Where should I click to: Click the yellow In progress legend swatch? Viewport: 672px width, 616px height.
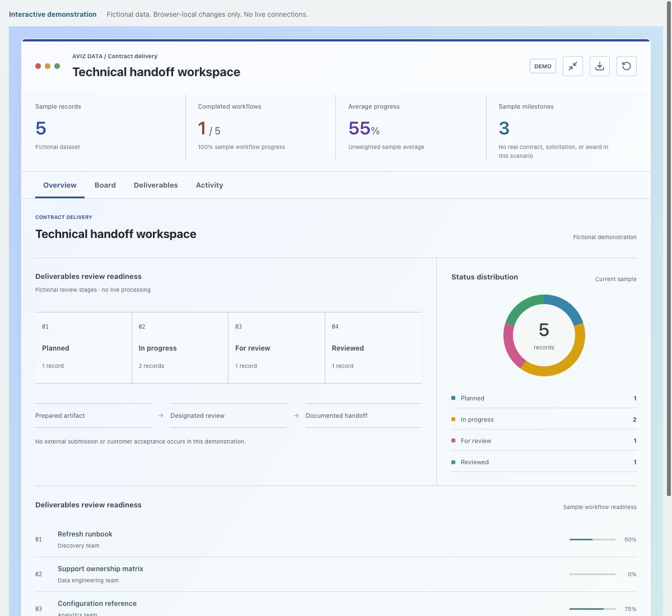(453, 419)
